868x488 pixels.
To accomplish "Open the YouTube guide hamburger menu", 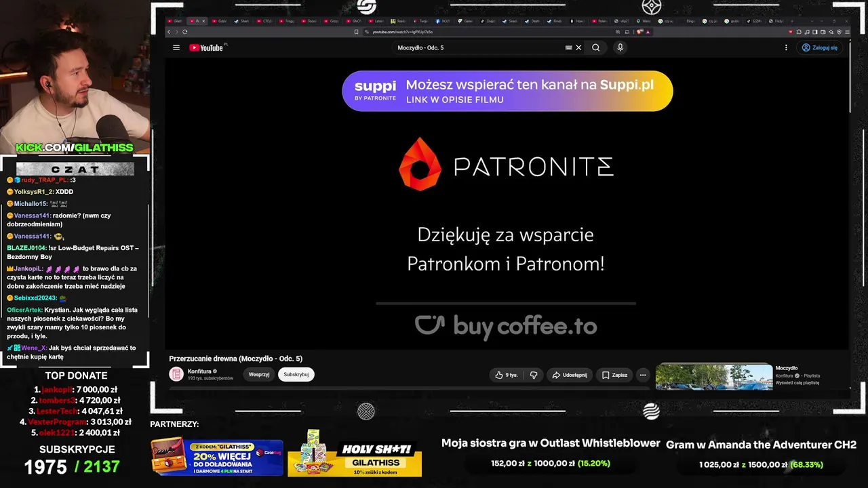I will (176, 47).
